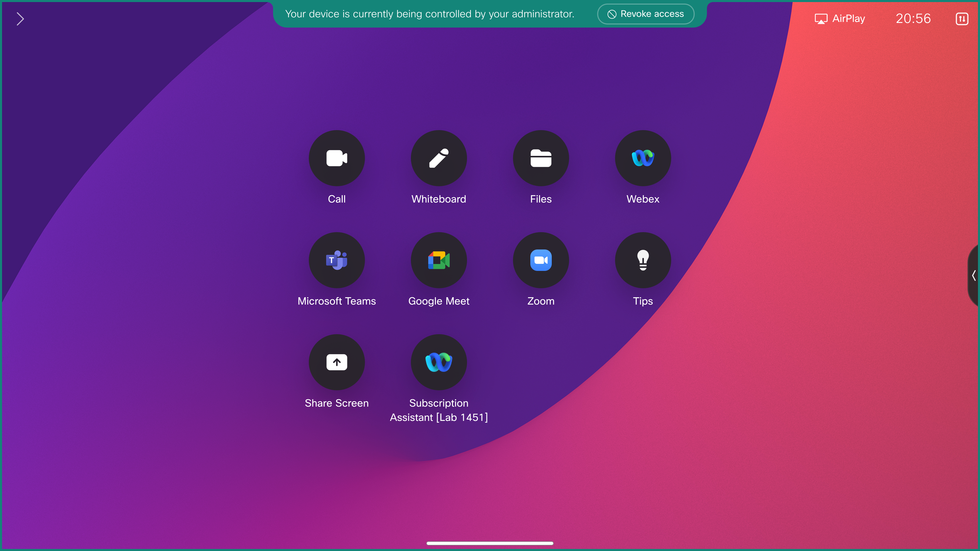The image size is (980, 551).
Task: Open the Tips lightbulb icon
Action: pos(643,260)
